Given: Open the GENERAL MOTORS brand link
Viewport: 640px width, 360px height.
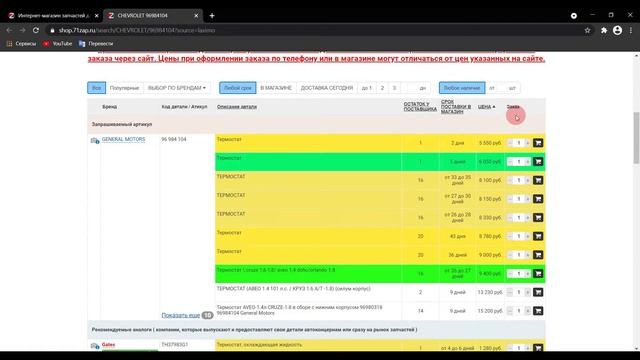Looking at the screenshot, I should (x=123, y=139).
